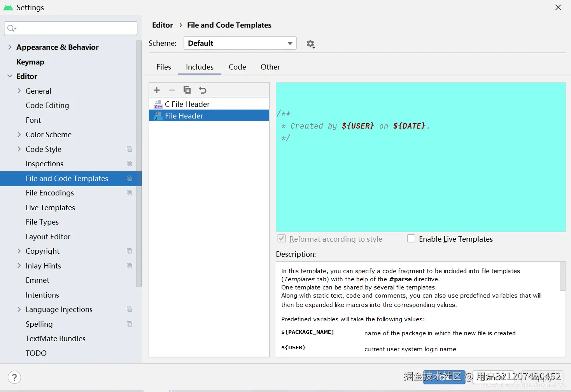Select the Includes tab
Viewport: 571px width, 392px height.
pyautogui.click(x=200, y=67)
